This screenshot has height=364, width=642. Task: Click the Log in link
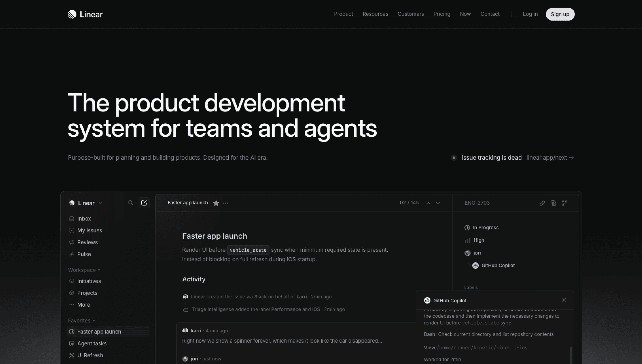point(530,14)
